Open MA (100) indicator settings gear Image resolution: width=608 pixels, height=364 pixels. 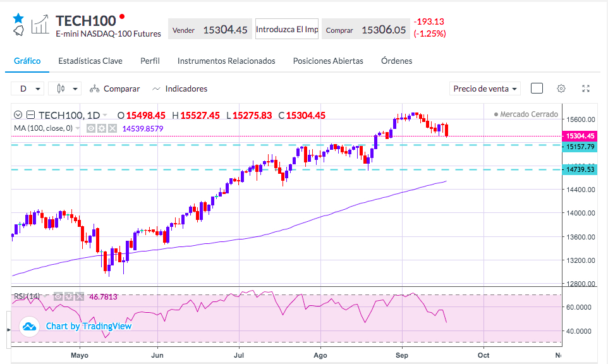click(102, 128)
